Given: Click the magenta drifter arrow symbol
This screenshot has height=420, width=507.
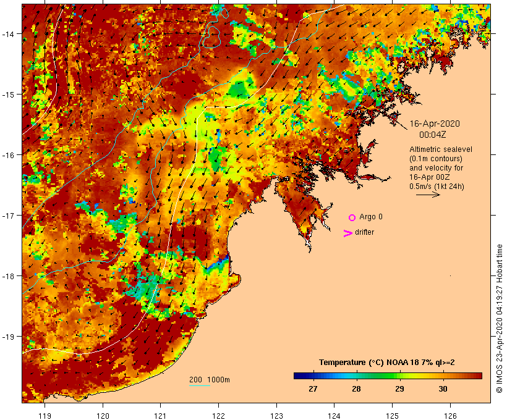Looking at the screenshot, I should 348,233.
